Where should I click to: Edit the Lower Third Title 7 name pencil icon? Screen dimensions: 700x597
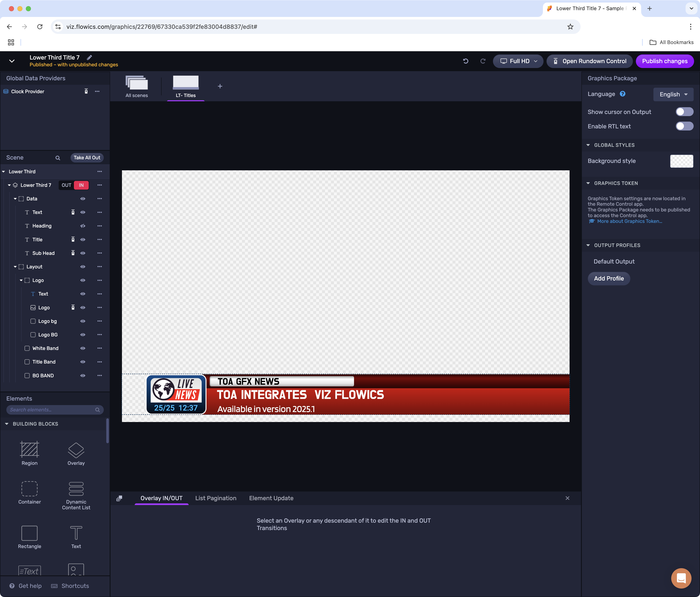[x=89, y=57]
